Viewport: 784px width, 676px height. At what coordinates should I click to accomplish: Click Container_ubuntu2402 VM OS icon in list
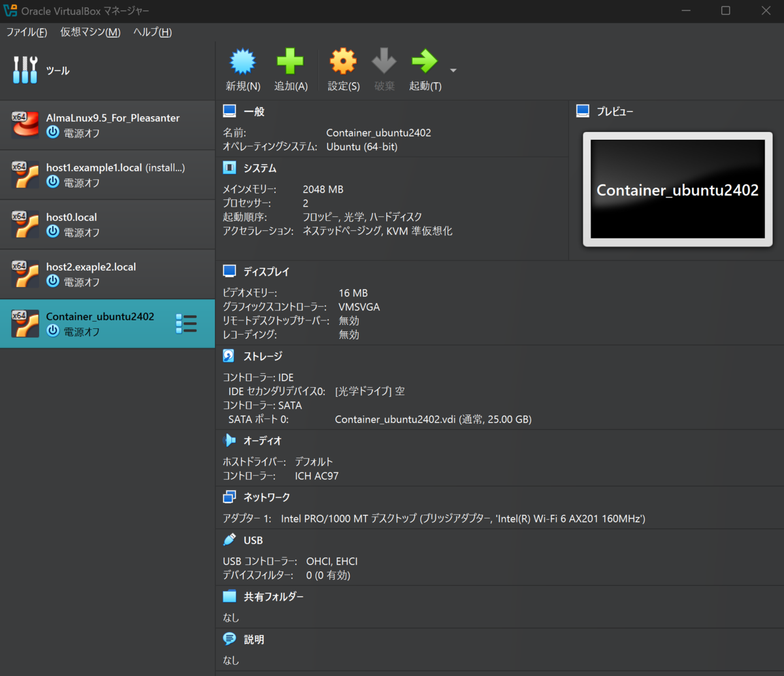coord(25,324)
